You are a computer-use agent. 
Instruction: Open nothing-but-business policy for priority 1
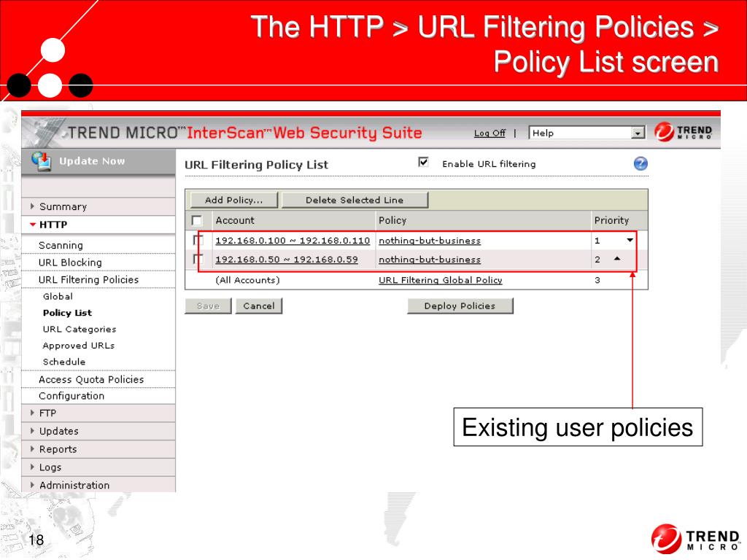pos(429,241)
